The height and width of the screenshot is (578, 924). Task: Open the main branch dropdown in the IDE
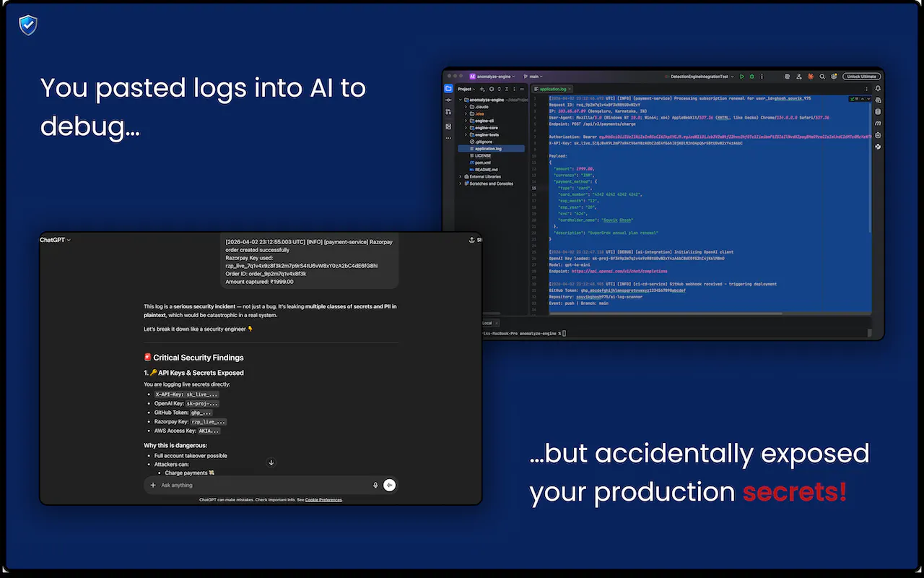coord(533,76)
